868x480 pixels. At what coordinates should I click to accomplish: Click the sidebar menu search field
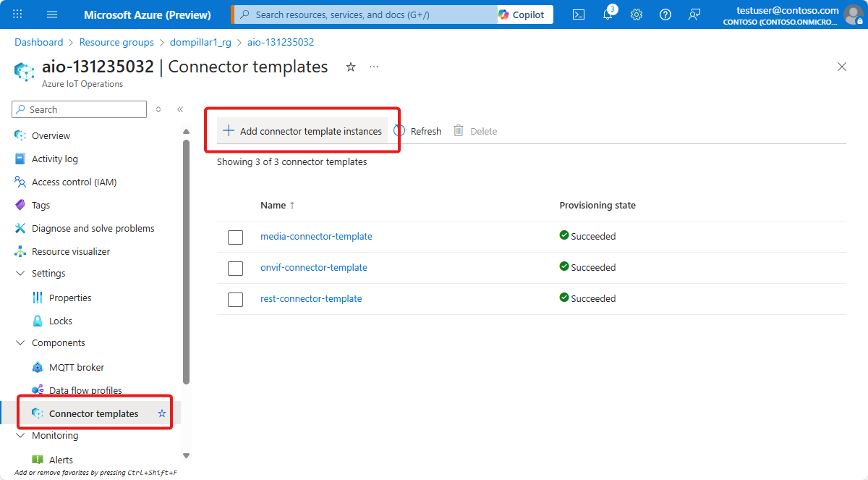pyautogui.click(x=80, y=109)
